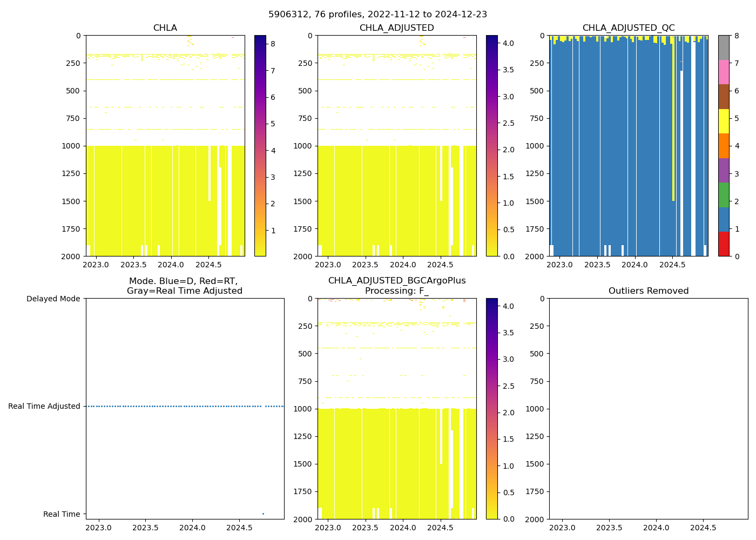Click the CHLA_ADJUSTED_BGCArgoPlus plot title
The width and height of the screenshot is (756, 540).
pos(396,286)
